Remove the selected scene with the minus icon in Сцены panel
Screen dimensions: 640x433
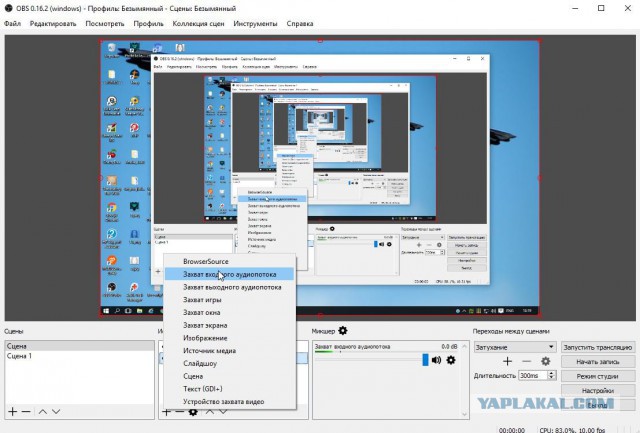(26, 412)
